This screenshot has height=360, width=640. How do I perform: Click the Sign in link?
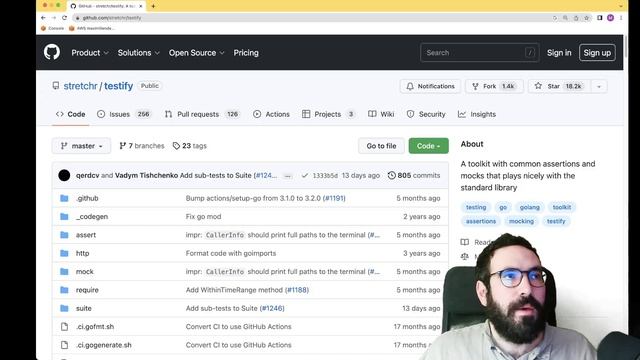(x=559, y=53)
